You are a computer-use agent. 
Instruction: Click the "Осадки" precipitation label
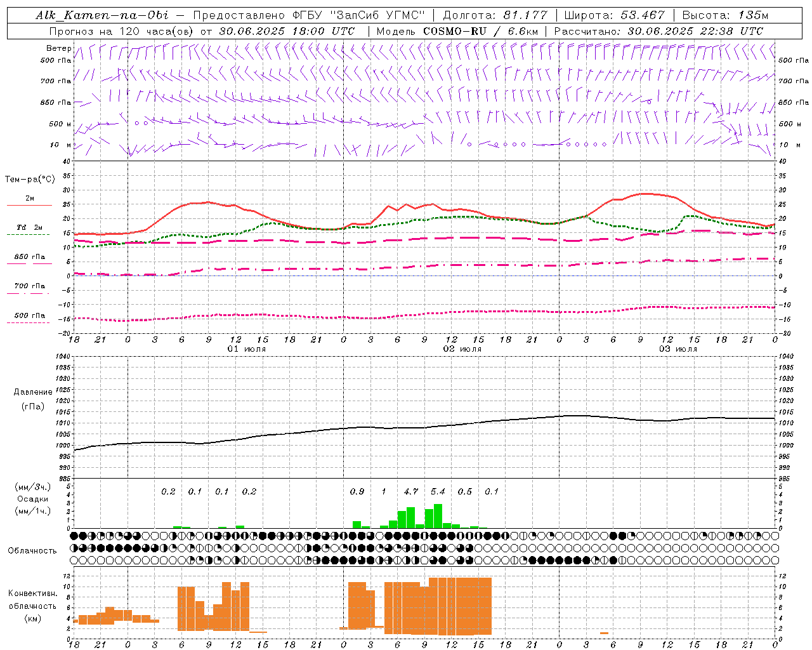pyautogui.click(x=32, y=499)
